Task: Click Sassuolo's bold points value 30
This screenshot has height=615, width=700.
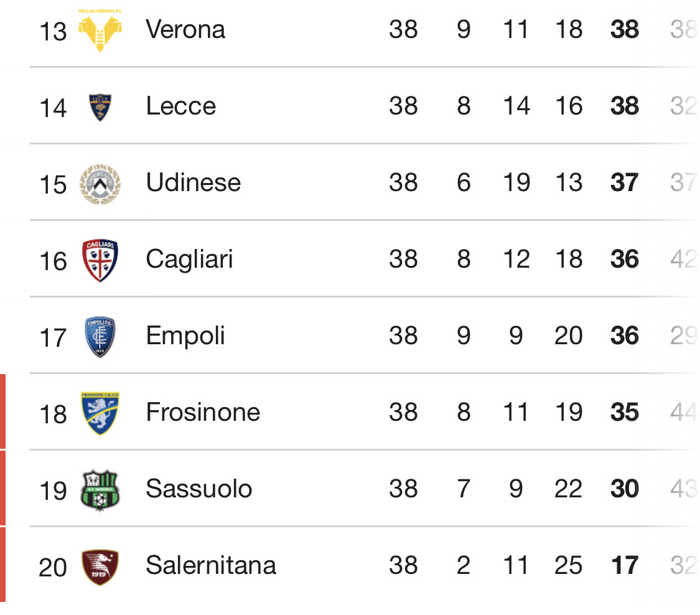Action: coord(625,489)
